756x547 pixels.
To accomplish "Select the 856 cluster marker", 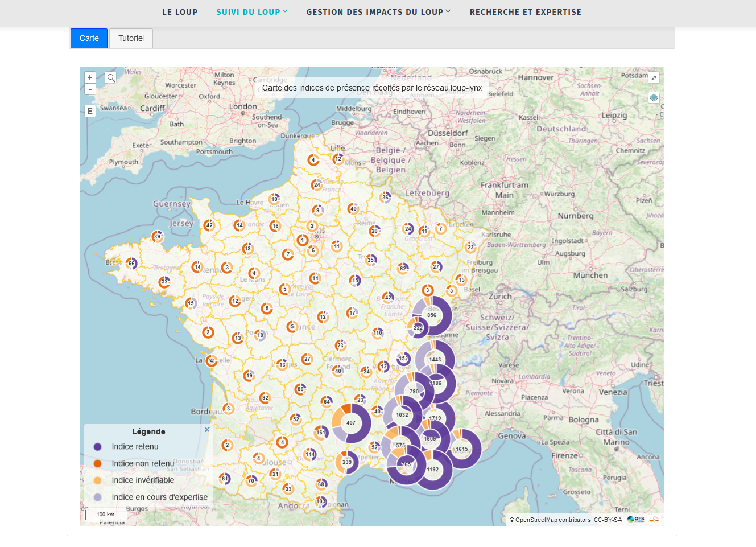I will [432, 315].
